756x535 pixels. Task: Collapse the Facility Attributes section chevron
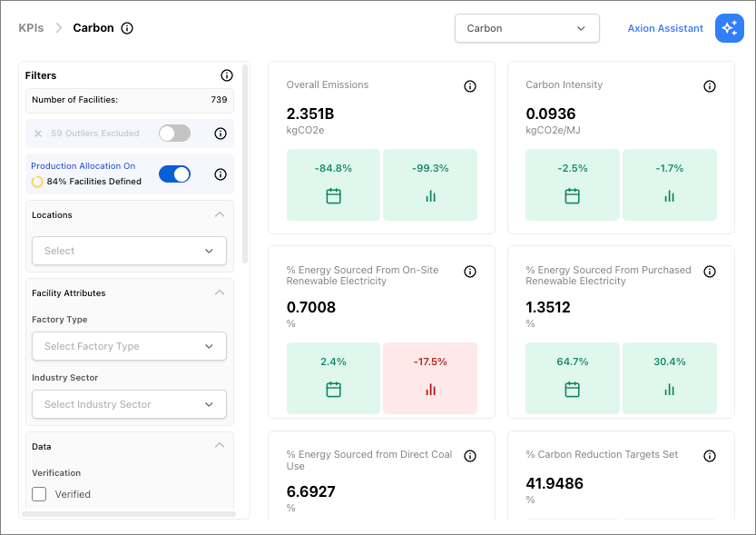(220, 292)
